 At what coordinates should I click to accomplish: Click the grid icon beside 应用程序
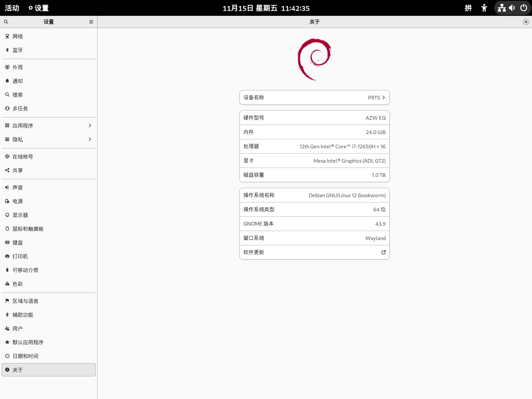(7, 126)
